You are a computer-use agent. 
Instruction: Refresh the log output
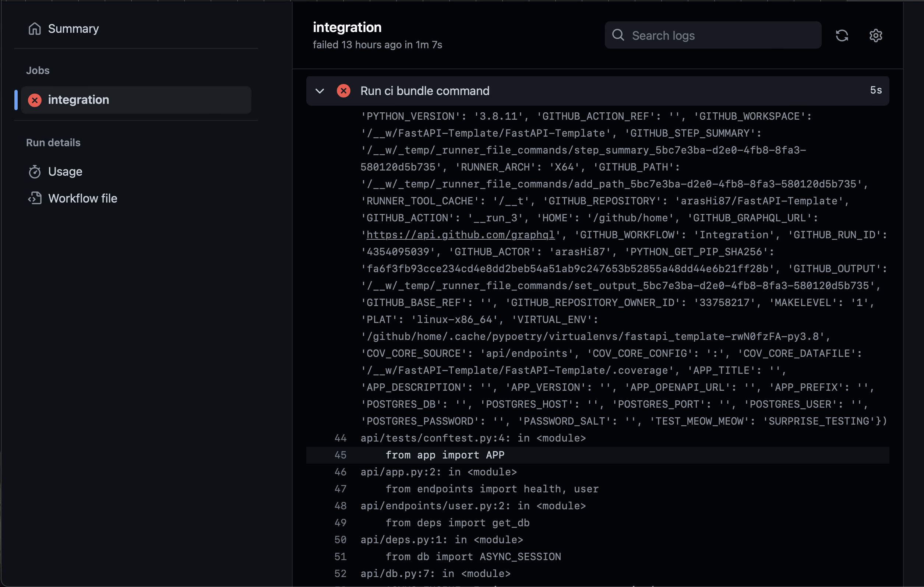tap(842, 35)
